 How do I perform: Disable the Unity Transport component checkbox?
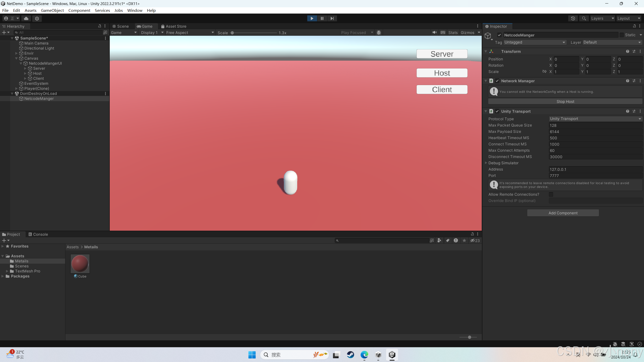pos(497,111)
